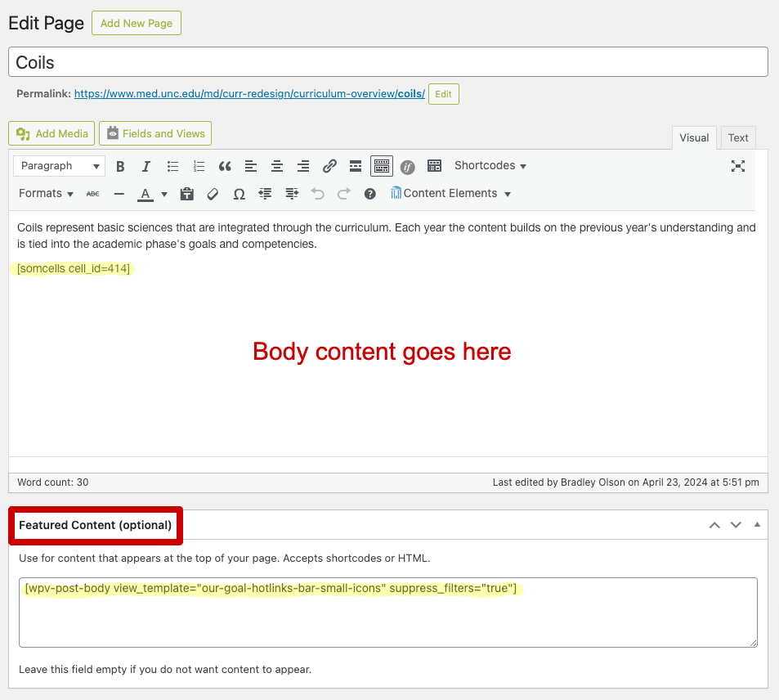Open the page permalink URL
Screen dimensions: 779x700
(248, 93)
